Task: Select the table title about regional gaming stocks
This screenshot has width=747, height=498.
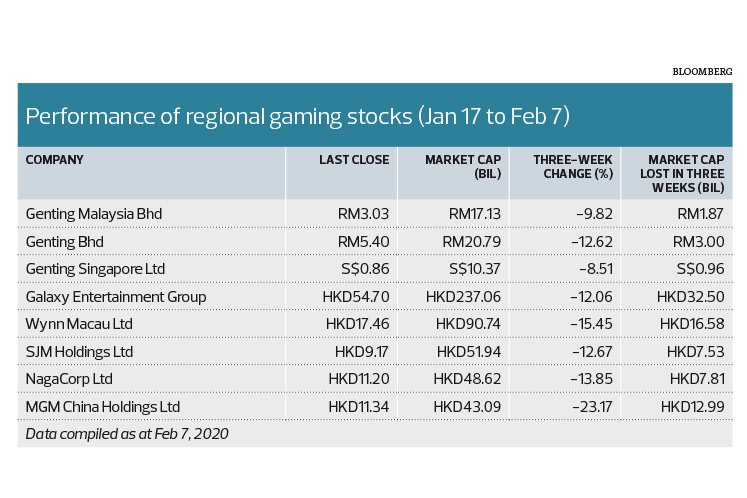Action: (297, 116)
